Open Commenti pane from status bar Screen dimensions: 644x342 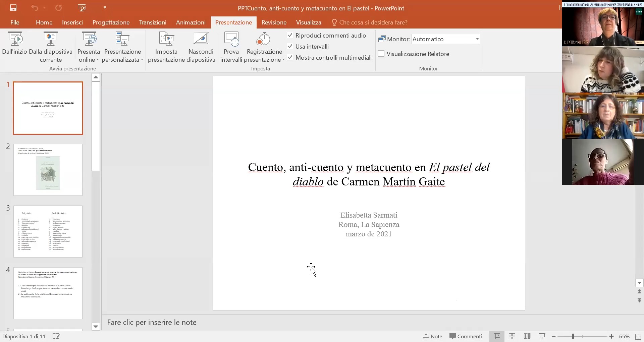pos(466,336)
